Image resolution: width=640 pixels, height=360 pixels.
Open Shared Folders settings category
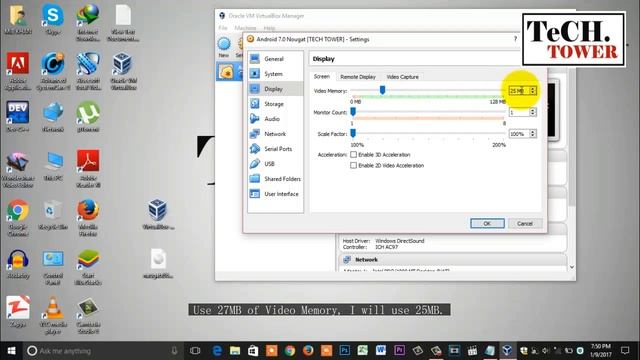click(x=276, y=179)
